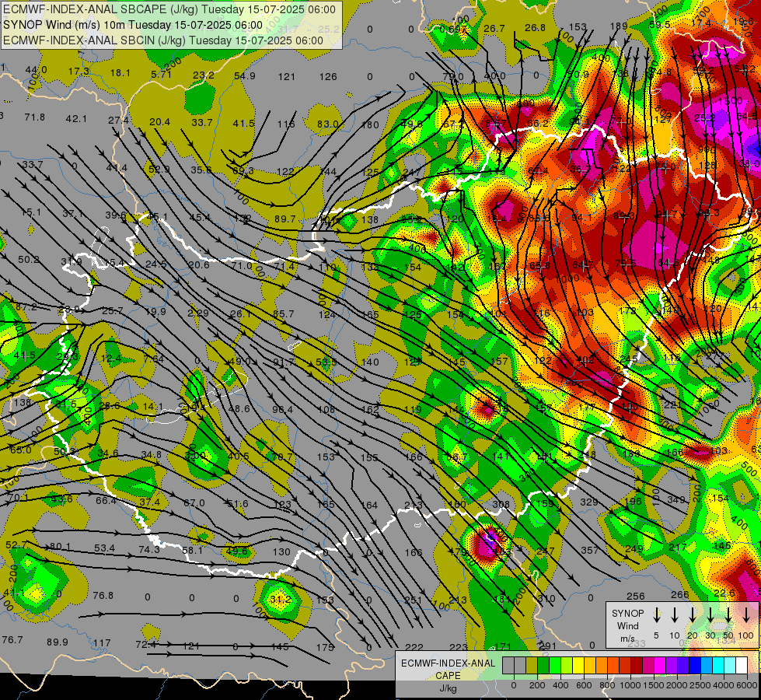Click the map value 89.9
This screenshot has height=700, width=761.
pyautogui.click(x=58, y=642)
